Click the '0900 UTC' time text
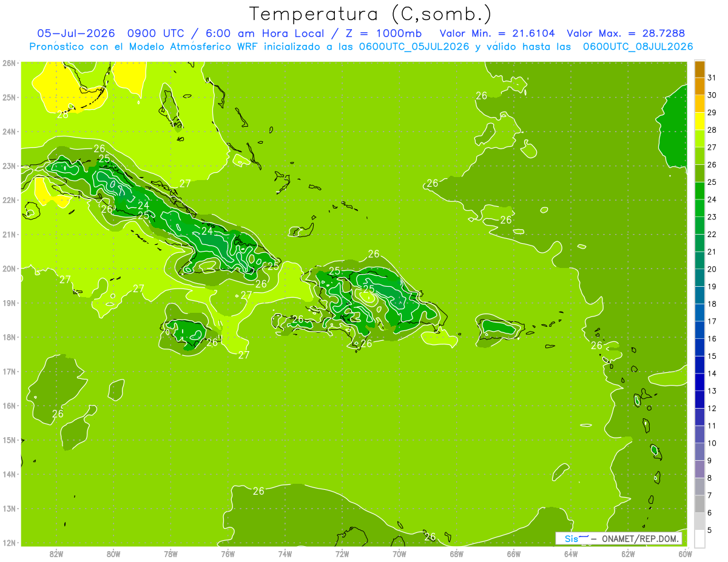 click(x=157, y=33)
